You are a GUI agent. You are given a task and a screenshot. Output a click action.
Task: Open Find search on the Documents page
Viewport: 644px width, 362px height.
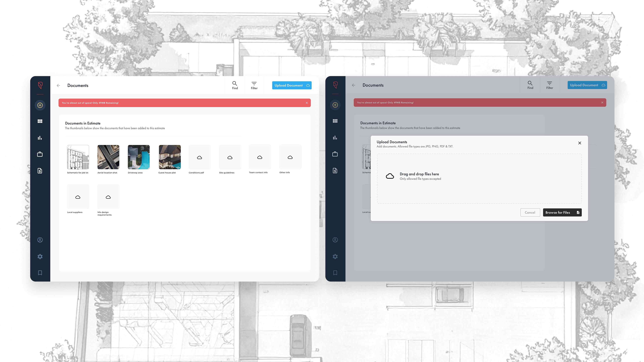pyautogui.click(x=234, y=85)
